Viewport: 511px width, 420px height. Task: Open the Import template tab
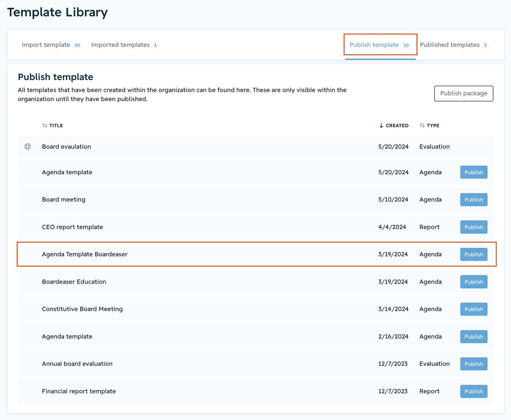52,45
